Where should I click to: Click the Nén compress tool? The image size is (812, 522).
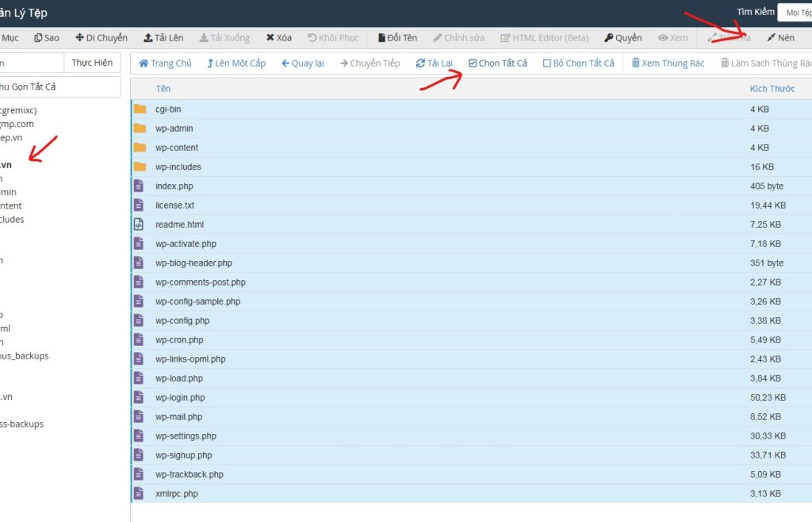coord(780,38)
